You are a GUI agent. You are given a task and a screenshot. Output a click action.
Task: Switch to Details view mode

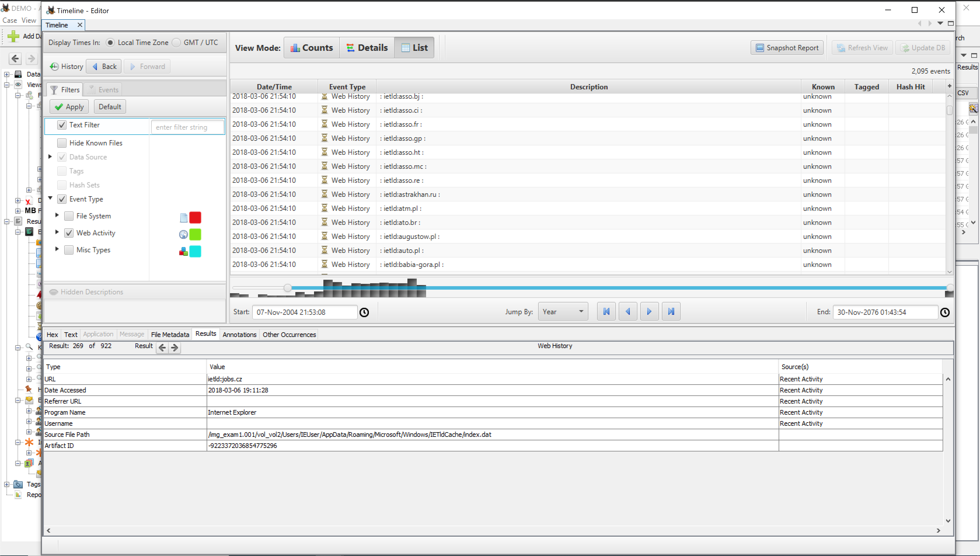click(x=367, y=48)
